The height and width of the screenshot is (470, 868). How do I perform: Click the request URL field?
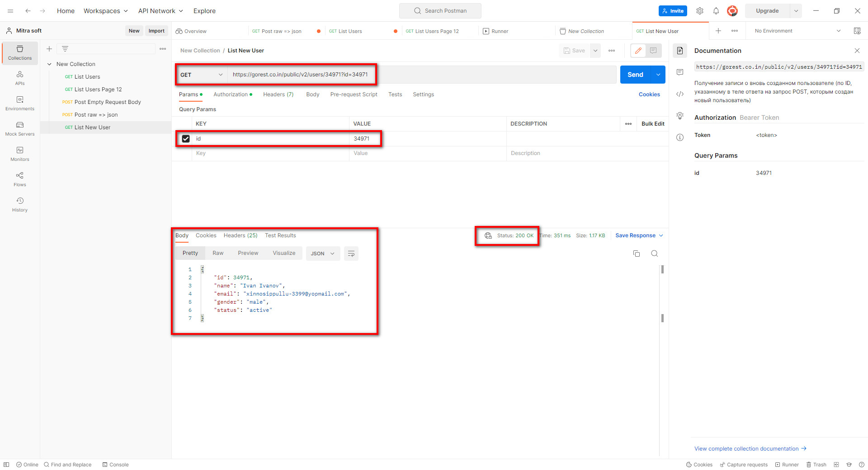coord(421,75)
